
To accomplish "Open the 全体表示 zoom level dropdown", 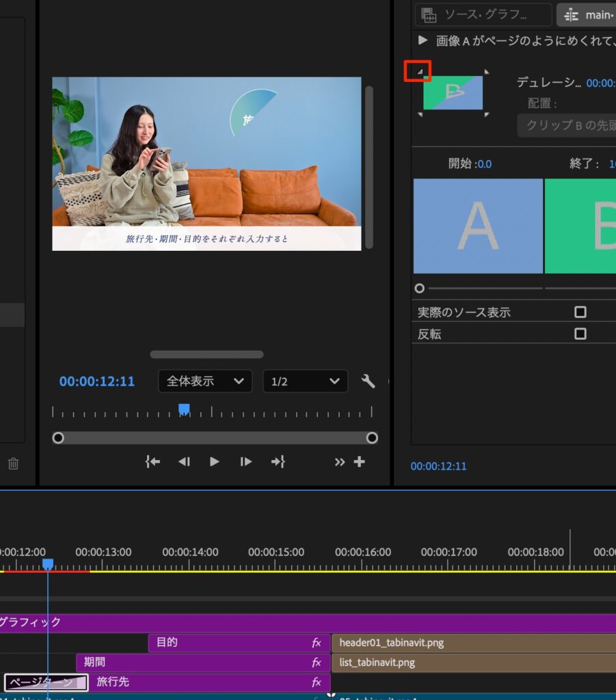I will coord(205,381).
